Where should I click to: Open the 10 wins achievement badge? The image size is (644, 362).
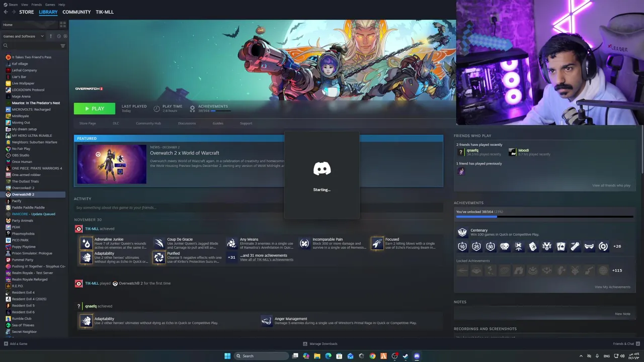click(462, 246)
